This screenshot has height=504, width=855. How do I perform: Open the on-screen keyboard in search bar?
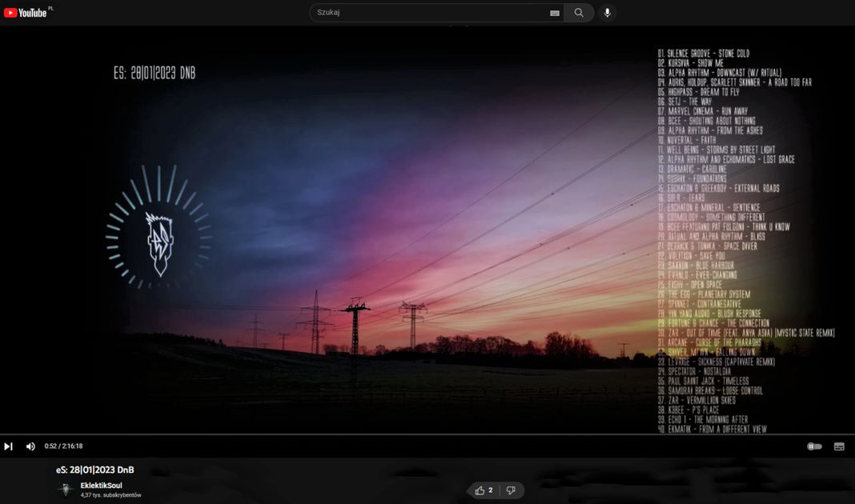pyautogui.click(x=554, y=13)
